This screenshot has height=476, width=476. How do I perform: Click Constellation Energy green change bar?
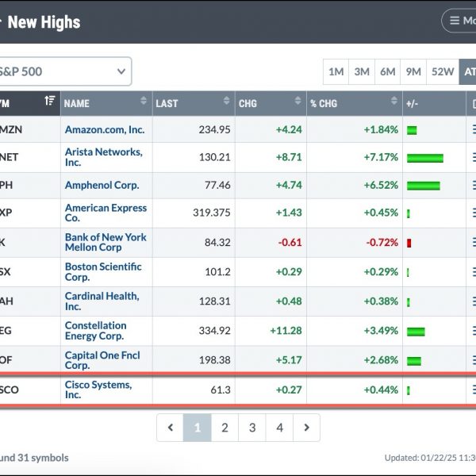[416, 332]
